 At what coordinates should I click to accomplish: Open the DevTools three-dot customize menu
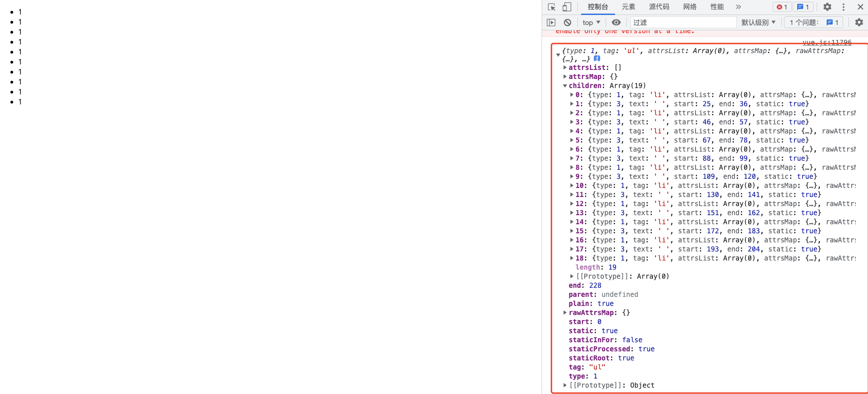[x=843, y=7]
